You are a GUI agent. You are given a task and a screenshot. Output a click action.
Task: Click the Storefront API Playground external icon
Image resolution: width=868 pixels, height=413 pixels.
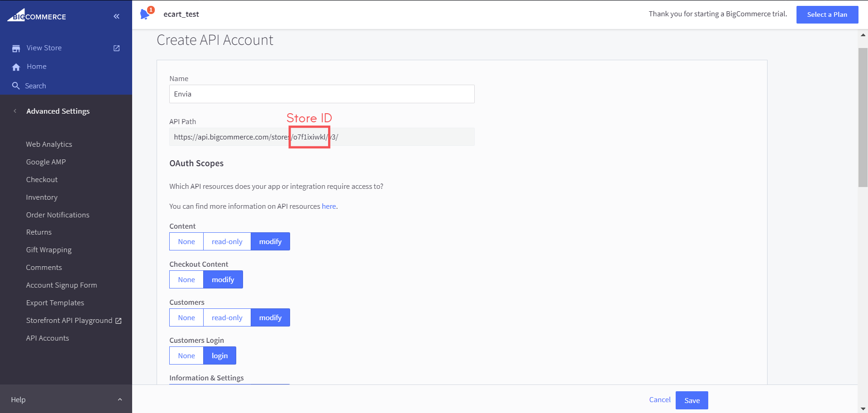pyautogui.click(x=119, y=321)
